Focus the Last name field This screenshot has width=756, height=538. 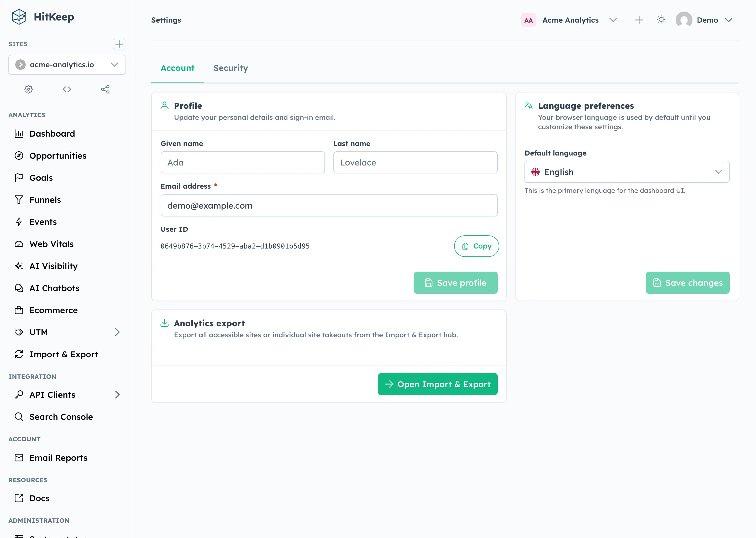(x=415, y=162)
